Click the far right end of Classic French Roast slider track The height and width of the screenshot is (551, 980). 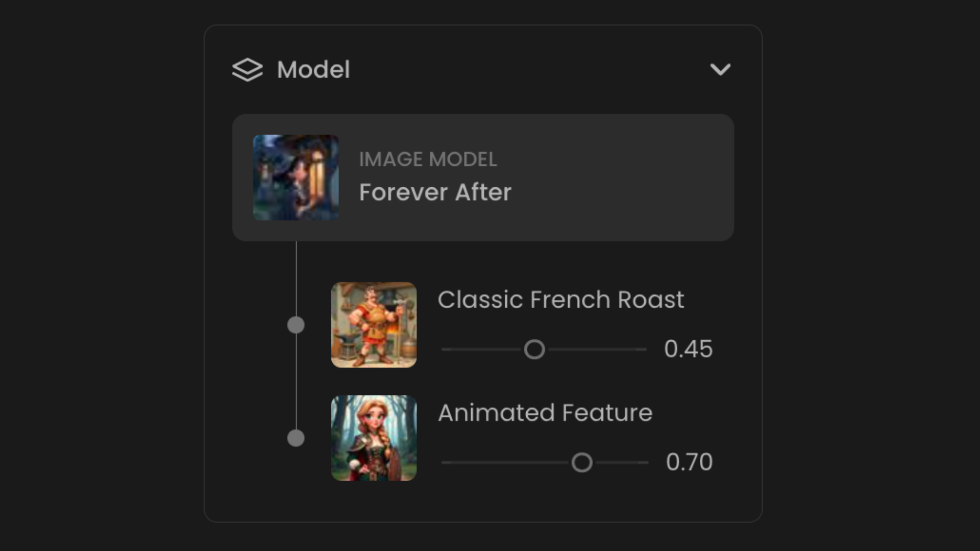point(644,349)
